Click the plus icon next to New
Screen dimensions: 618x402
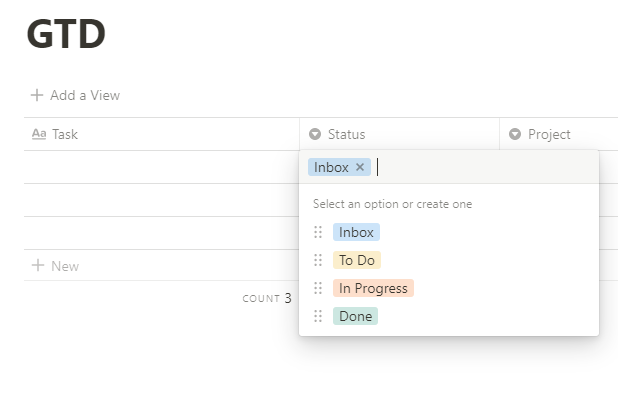(37, 266)
